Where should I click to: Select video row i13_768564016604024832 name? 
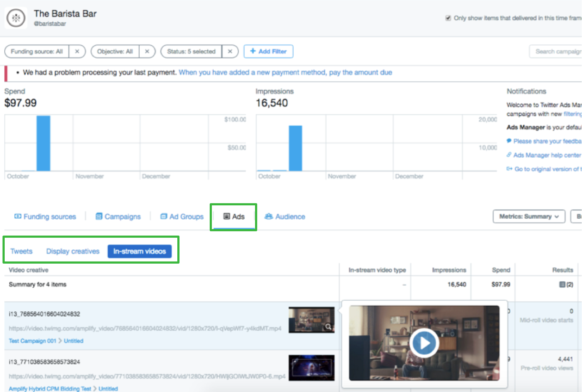(44, 314)
